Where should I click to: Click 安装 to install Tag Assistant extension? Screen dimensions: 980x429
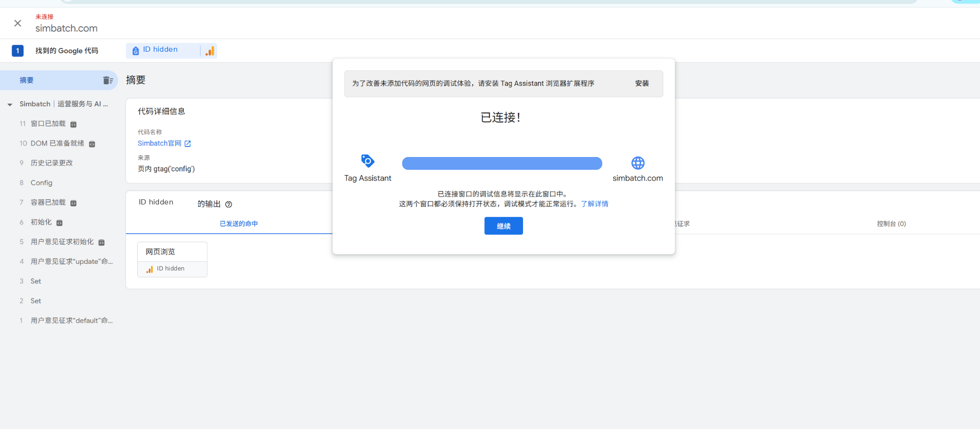tap(642, 83)
